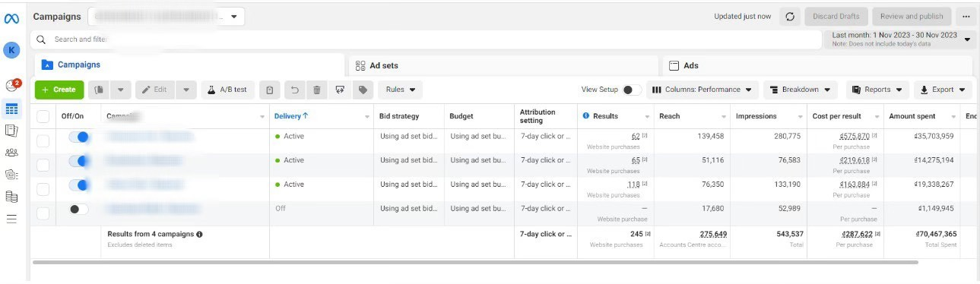Click the icon between the trash and the tag

tap(340, 90)
